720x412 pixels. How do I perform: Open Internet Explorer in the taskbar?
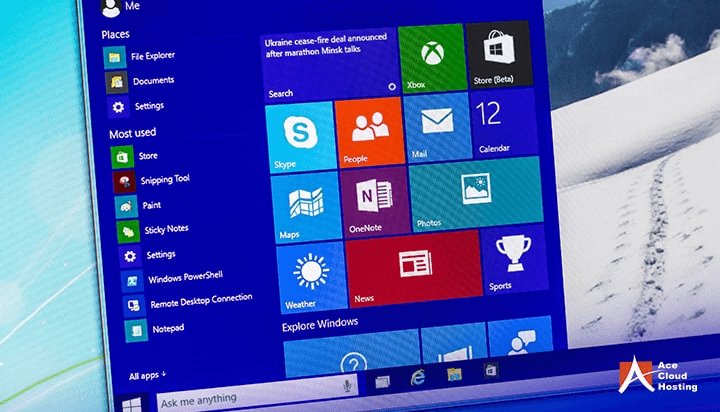pyautogui.click(x=417, y=378)
